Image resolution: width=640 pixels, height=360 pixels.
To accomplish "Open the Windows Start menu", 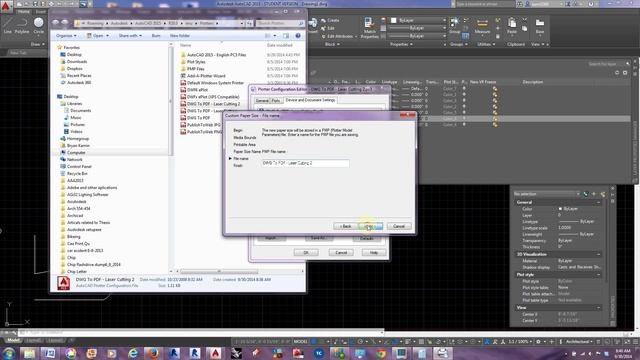I will point(9,353).
